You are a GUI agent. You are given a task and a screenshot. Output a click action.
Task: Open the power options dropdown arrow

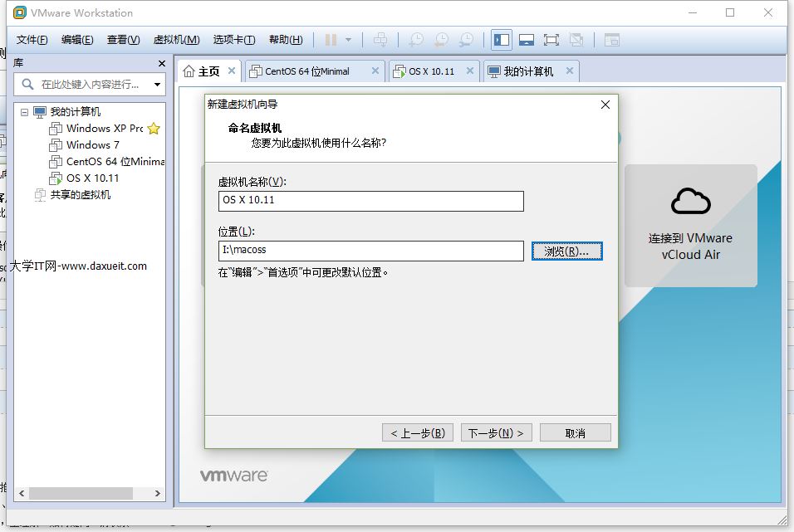coord(348,40)
